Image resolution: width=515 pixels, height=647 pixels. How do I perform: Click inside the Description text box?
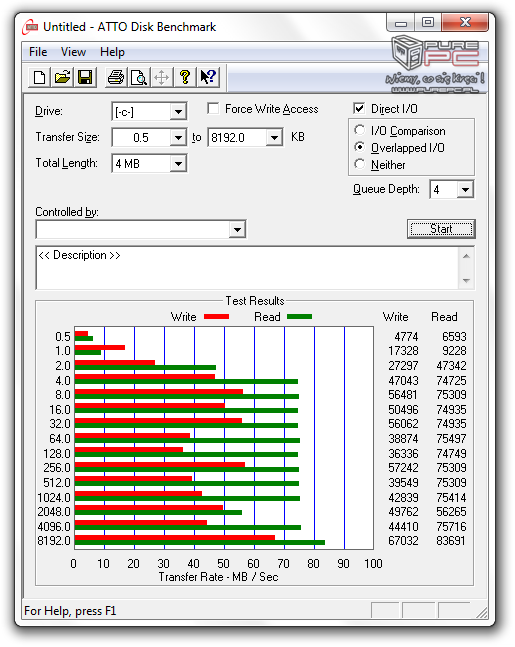point(248,268)
